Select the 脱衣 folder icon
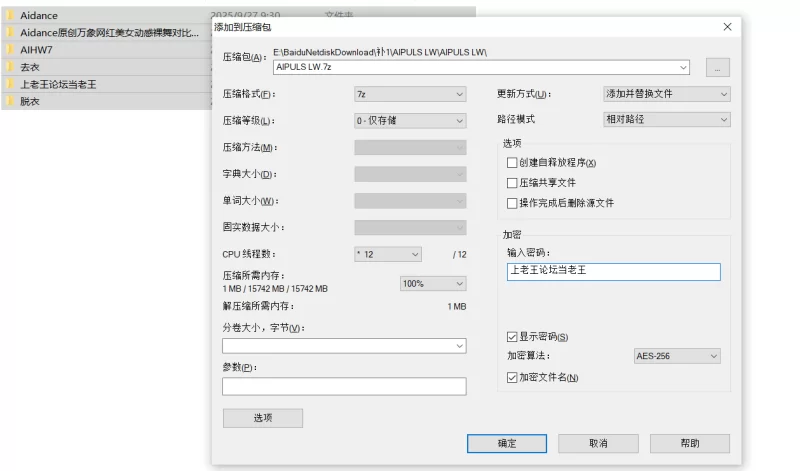The image size is (800, 471). pos(11,101)
